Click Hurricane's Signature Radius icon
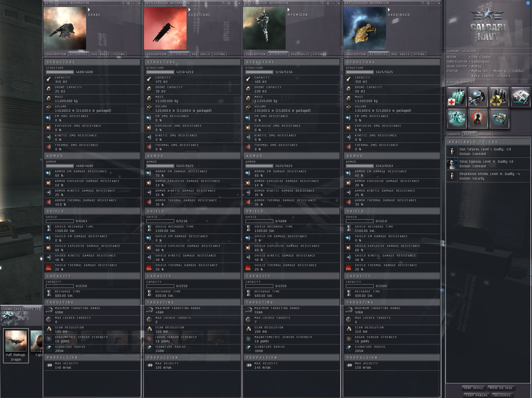 (149, 349)
